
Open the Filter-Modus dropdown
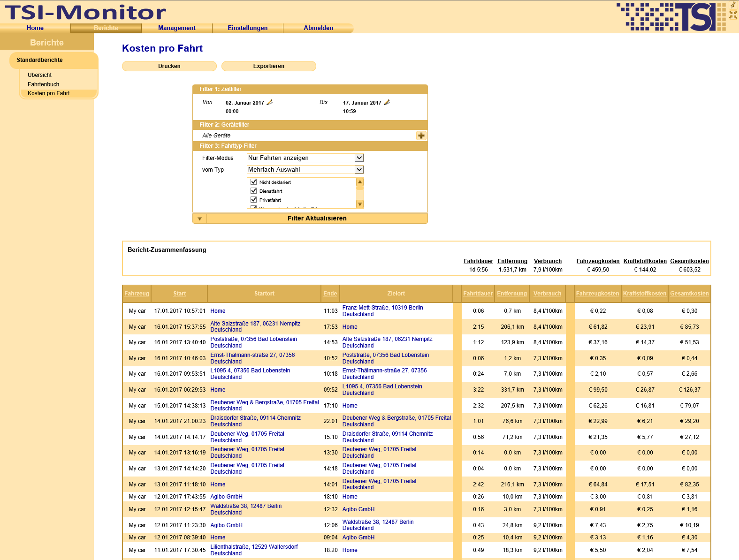[305, 158]
